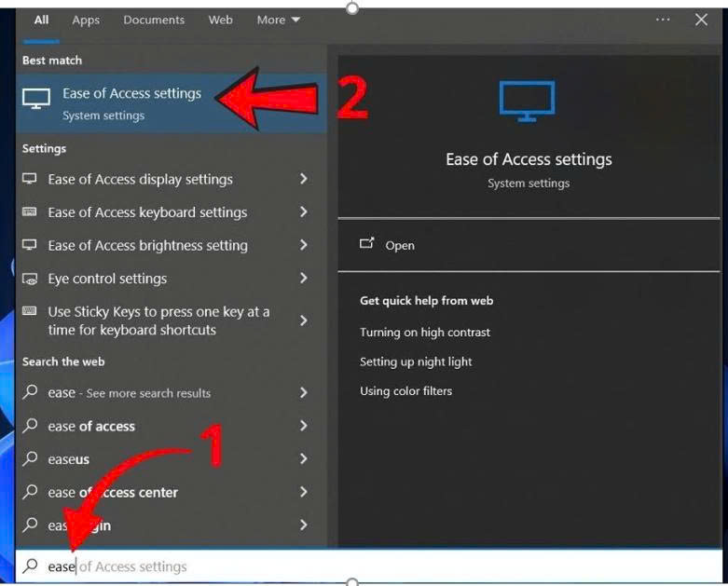Click the search magnifier icon in search box

coord(31,566)
